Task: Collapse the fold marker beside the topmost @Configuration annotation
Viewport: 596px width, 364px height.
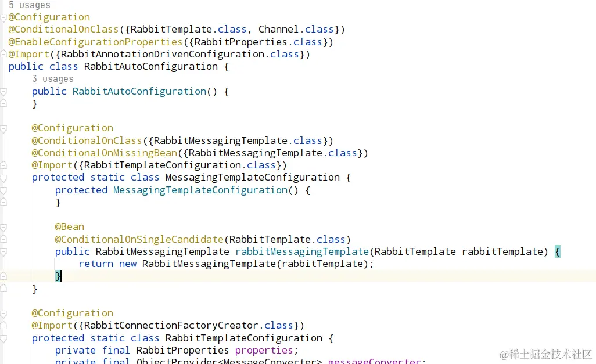Action: tap(3, 17)
